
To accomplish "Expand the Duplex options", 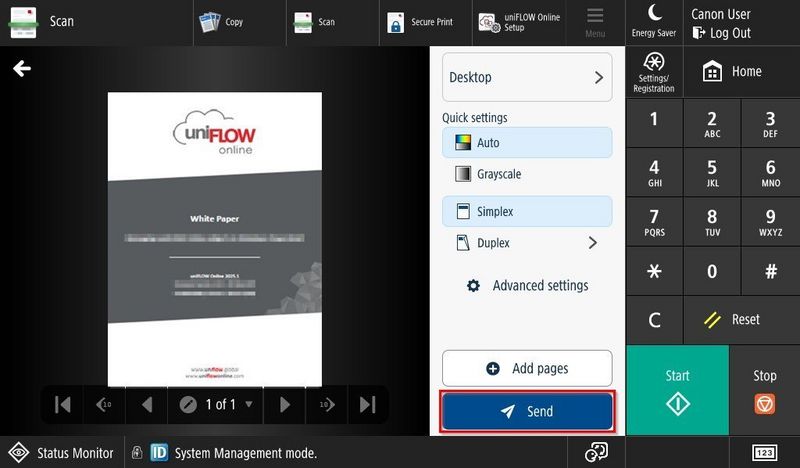I will [x=592, y=243].
